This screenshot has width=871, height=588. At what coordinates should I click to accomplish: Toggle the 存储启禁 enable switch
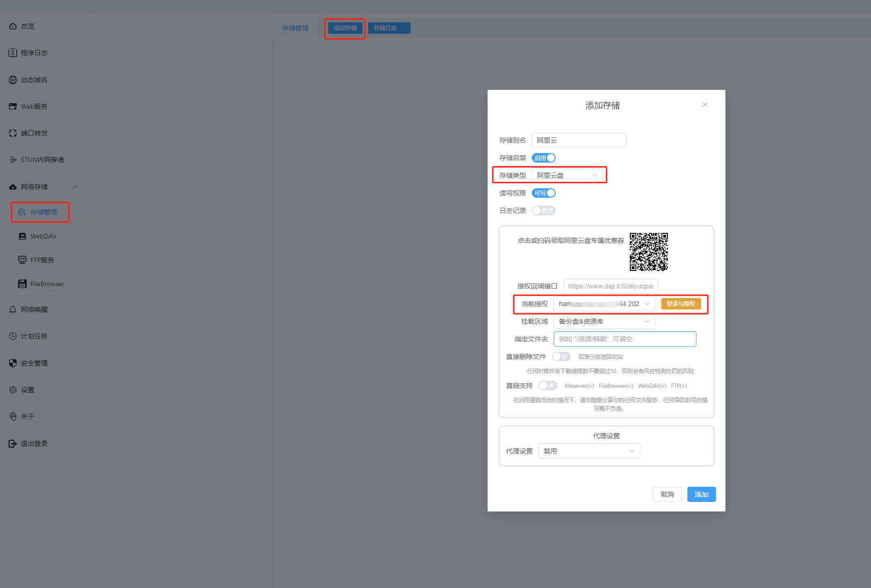point(544,158)
